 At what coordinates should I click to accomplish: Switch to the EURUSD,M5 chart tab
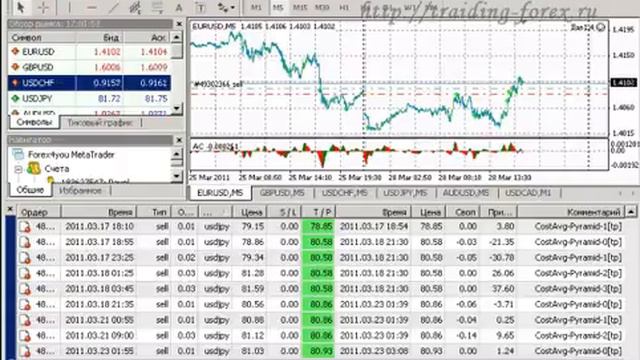pos(220,193)
